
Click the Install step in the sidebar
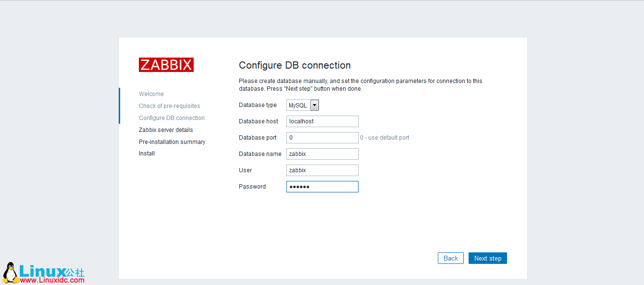click(147, 153)
